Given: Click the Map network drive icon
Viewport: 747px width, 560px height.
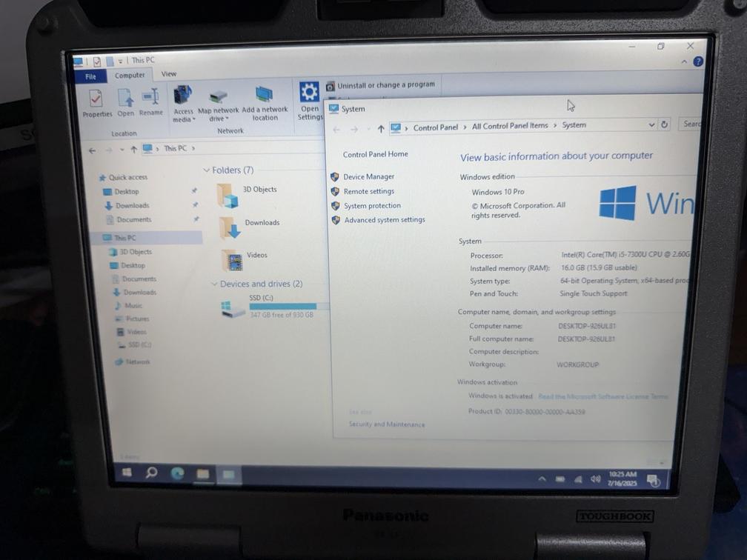Looking at the screenshot, I should pyautogui.click(x=218, y=97).
